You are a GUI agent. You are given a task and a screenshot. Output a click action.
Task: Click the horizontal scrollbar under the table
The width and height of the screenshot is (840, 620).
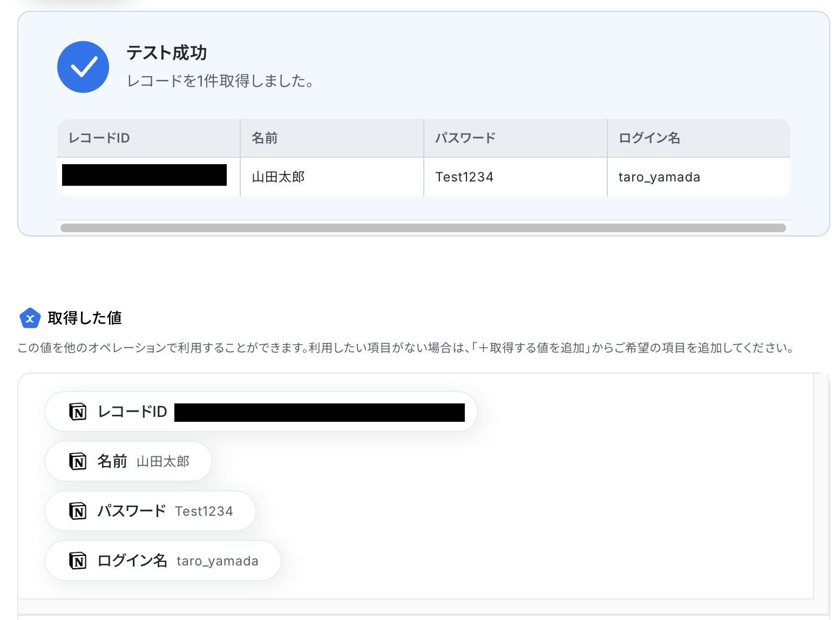point(423,228)
